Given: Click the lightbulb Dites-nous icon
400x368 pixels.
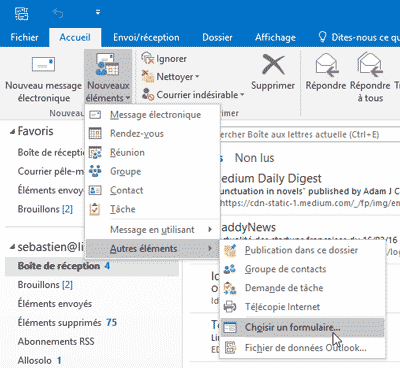Looking at the screenshot, I should (x=322, y=37).
